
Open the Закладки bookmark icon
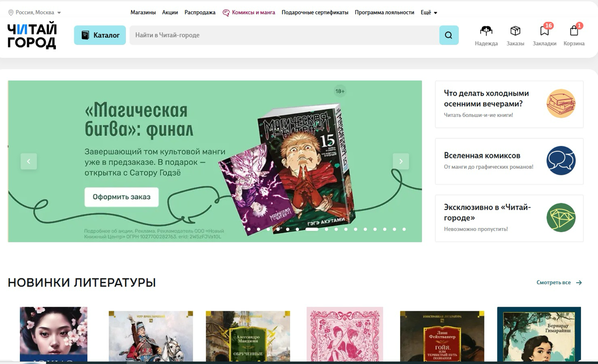(544, 31)
